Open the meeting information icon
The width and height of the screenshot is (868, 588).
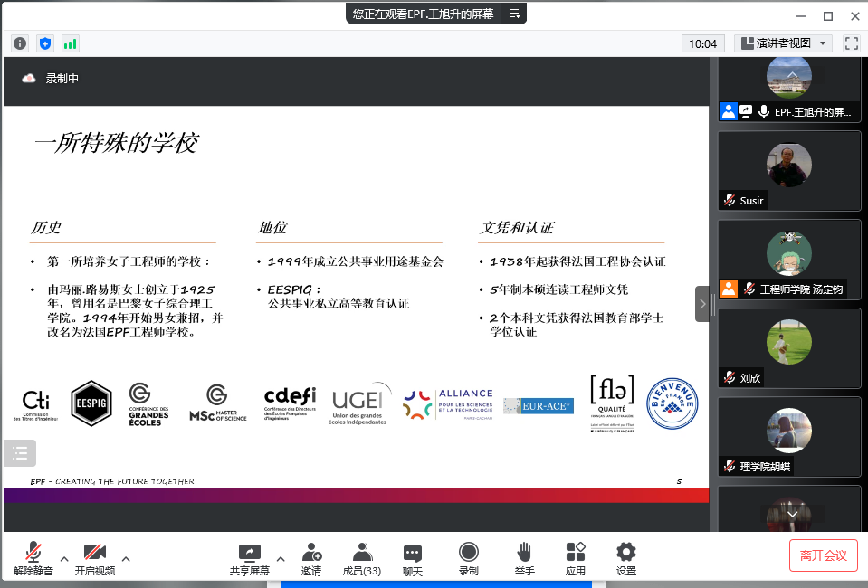20,43
